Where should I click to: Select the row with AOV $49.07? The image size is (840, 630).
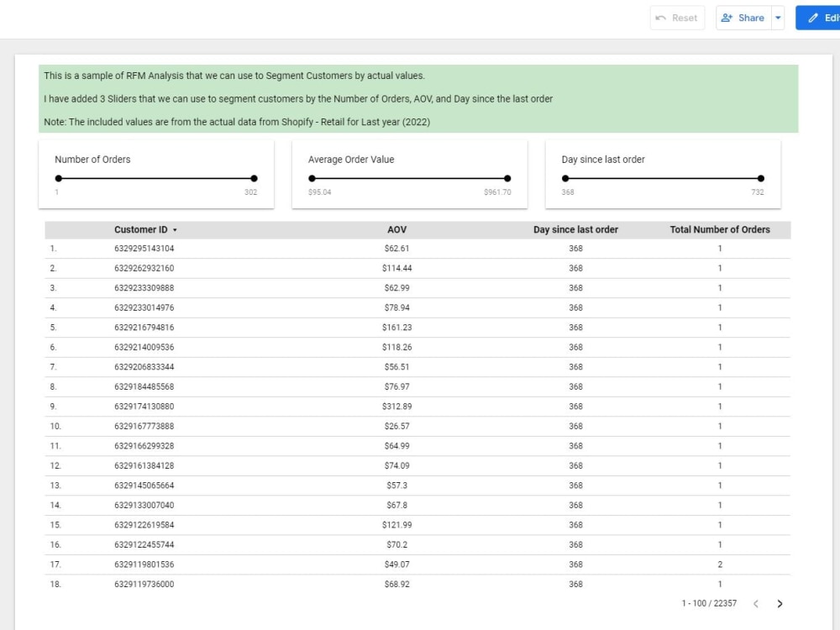click(417, 564)
